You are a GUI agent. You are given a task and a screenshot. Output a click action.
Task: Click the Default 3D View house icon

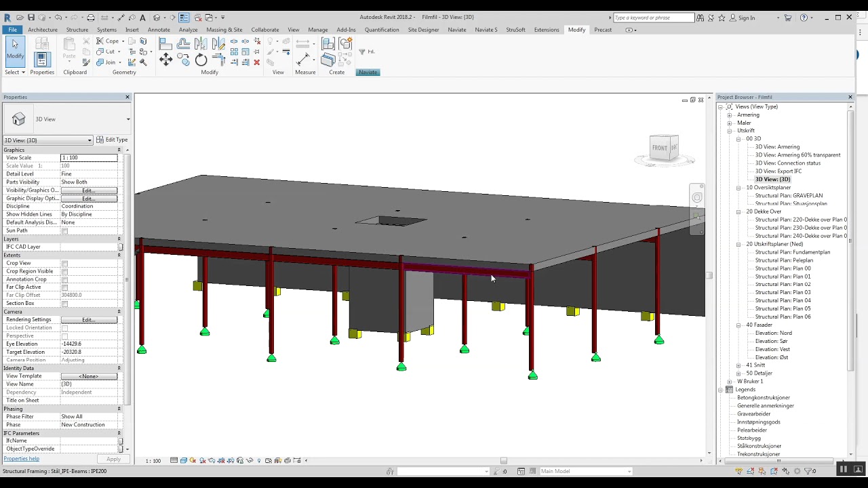(x=157, y=18)
